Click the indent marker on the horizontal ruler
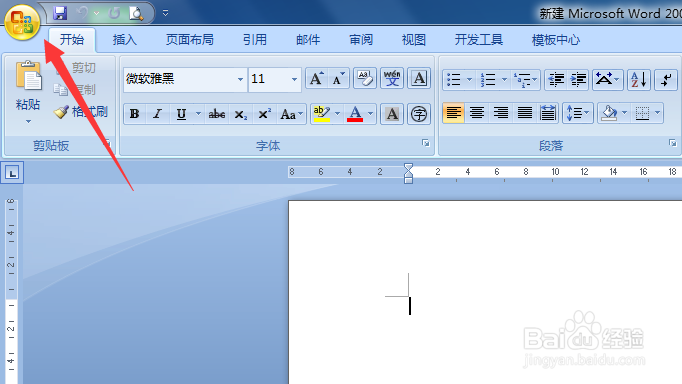Image resolution: width=682 pixels, height=384 pixels. coord(408,173)
